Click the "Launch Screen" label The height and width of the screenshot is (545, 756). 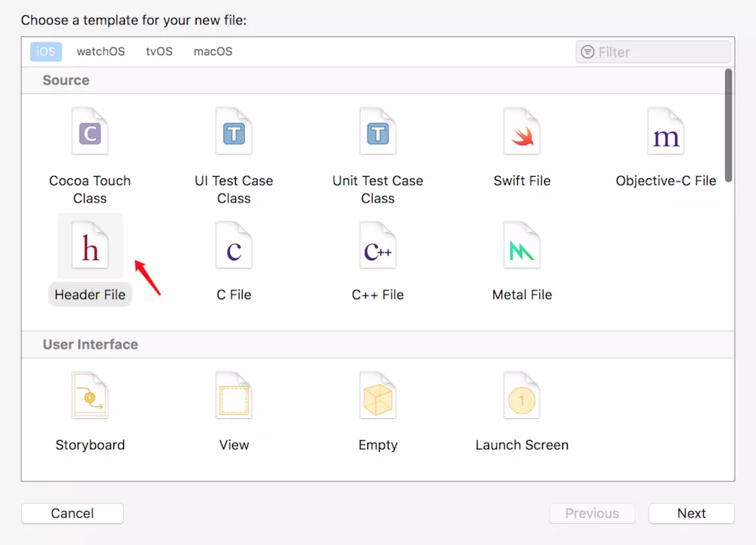522,444
